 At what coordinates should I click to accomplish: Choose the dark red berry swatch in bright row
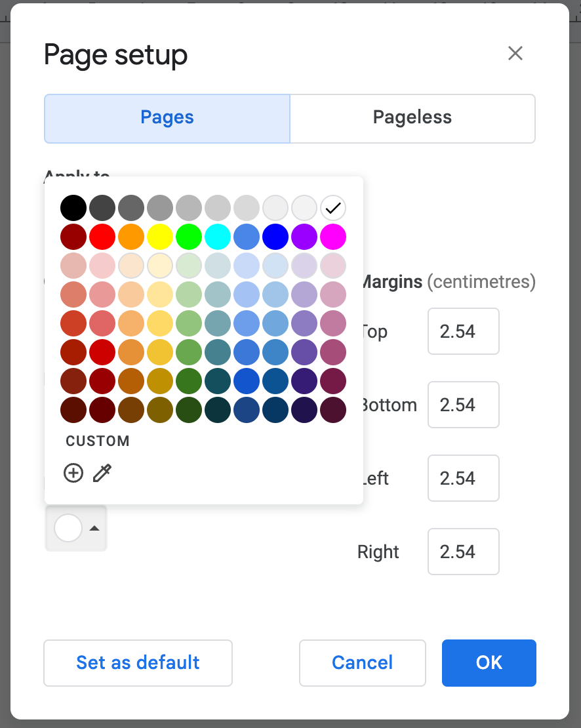73,237
